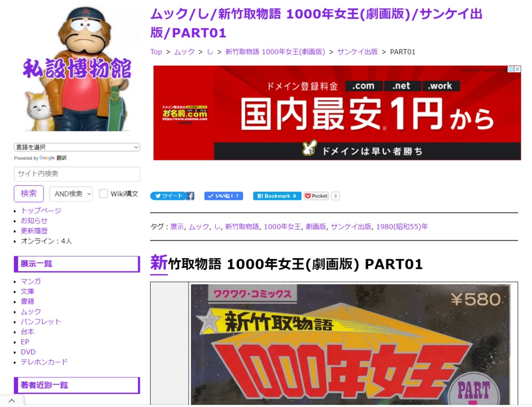
Task: Open the 言語を選択 language dropdown
Action: coord(76,147)
